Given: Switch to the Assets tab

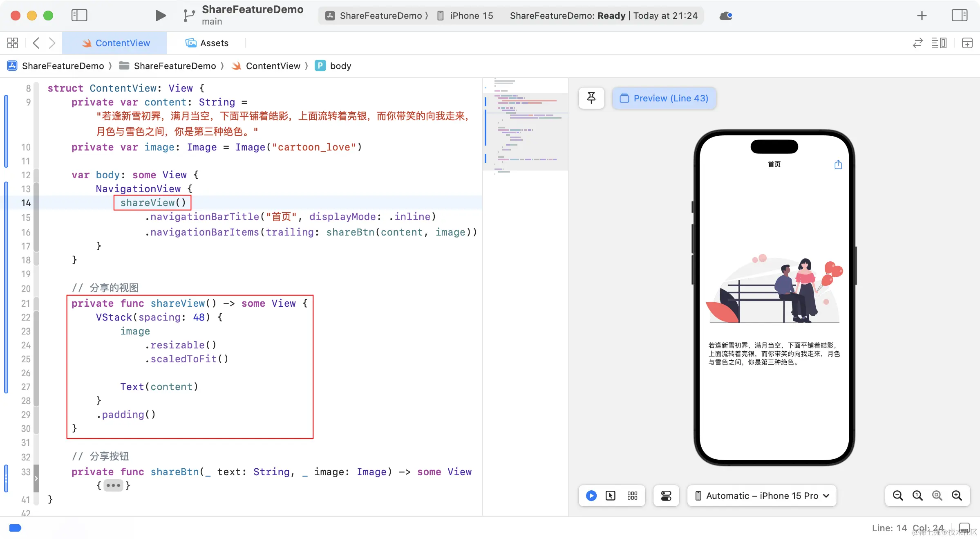Looking at the screenshot, I should click(x=207, y=43).
